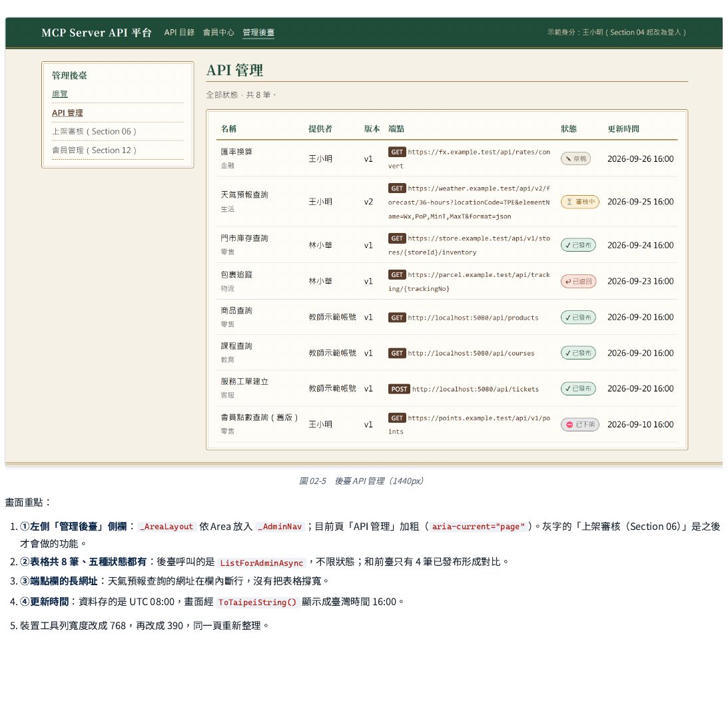Select API 管理 in the admin sidebar
The width and height of the screenshot is (728, 713).
(x=67, y=113)
